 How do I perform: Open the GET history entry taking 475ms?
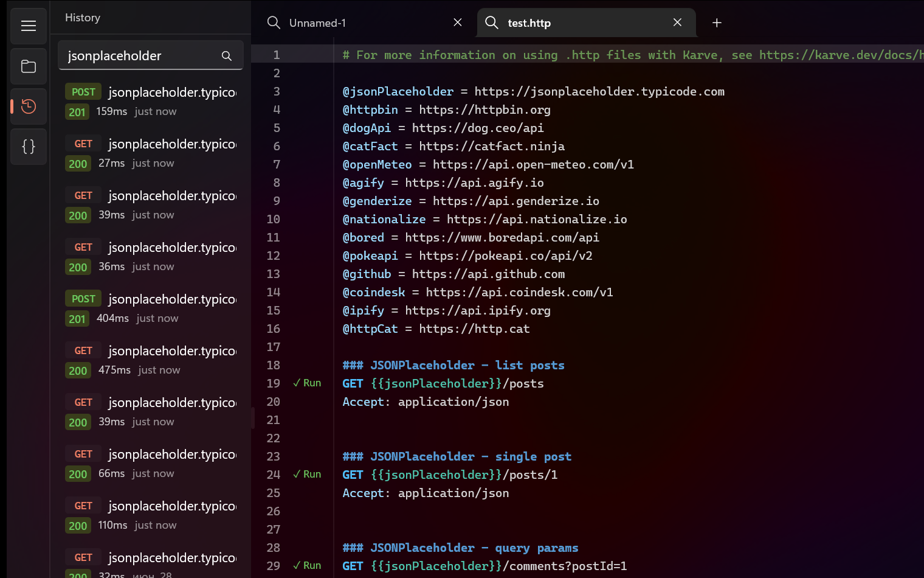tap(151, 360)
